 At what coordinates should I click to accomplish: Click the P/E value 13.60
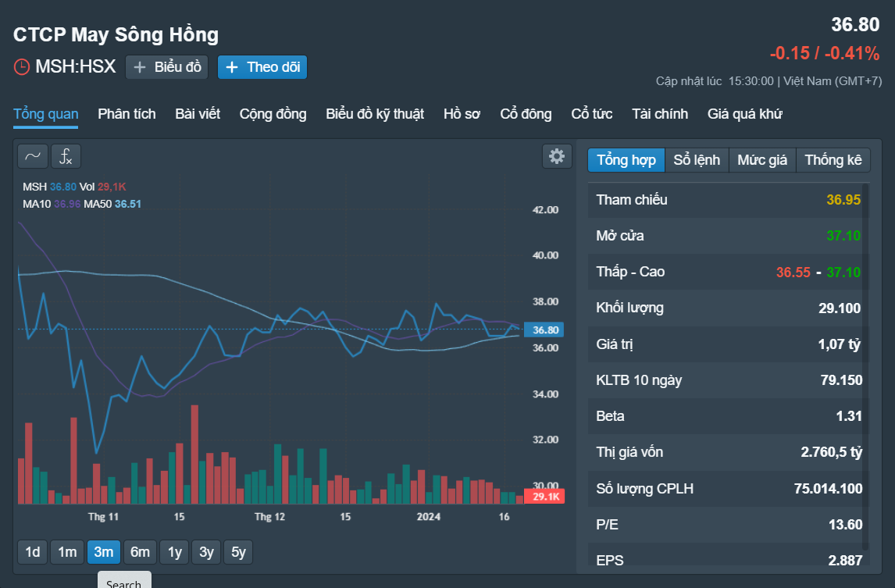click(845, 525)
